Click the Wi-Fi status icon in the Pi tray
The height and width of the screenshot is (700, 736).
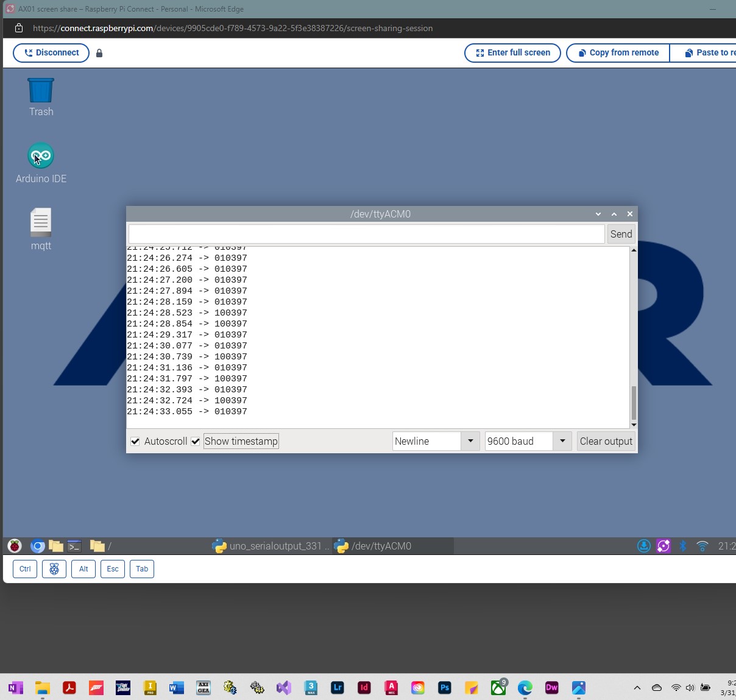[702, 546]
